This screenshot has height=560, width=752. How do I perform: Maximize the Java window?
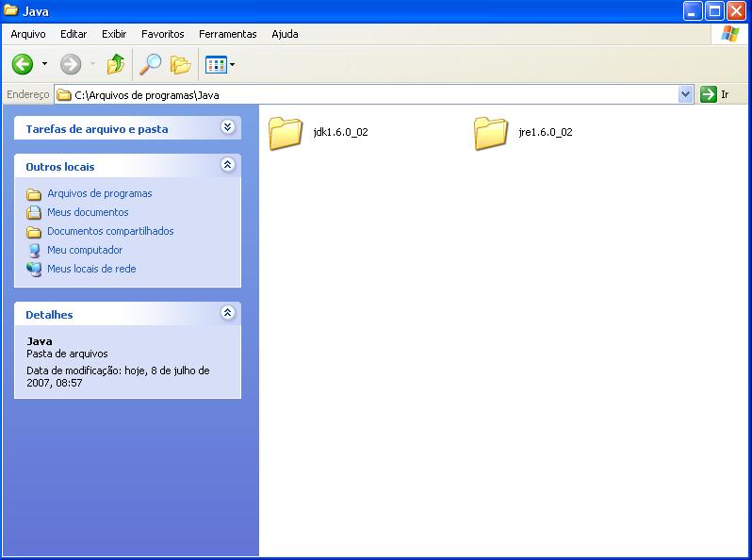[x=714, y=10]
